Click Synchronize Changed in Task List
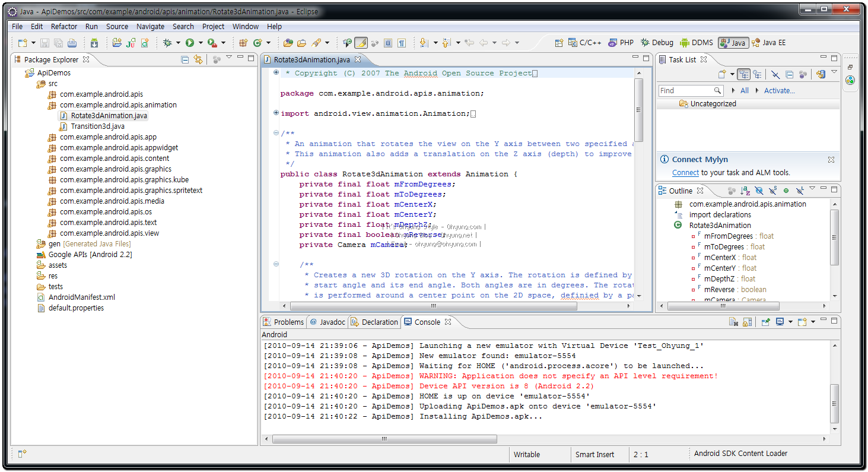This screenshot has width=868, height=472. (821, 74)
